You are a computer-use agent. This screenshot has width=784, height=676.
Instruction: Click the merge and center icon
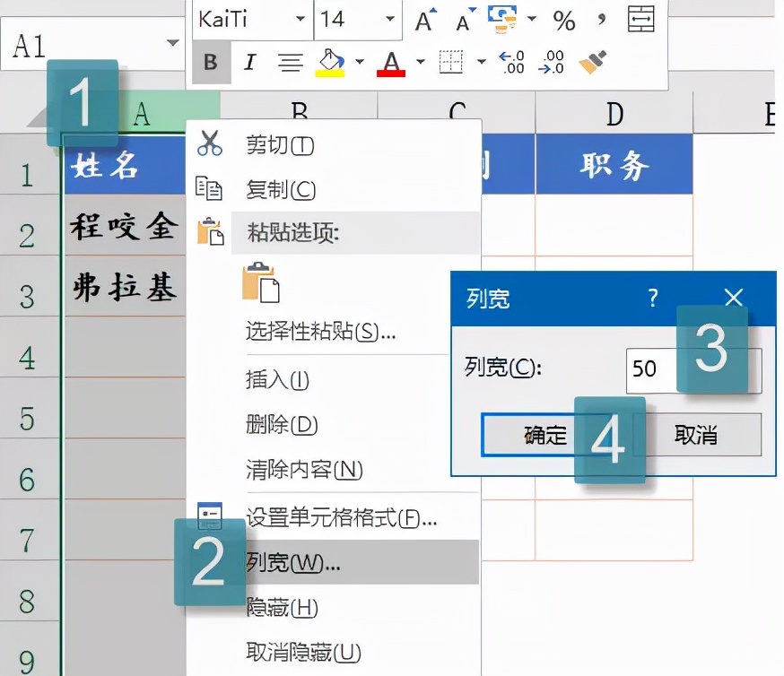(641, 19)
